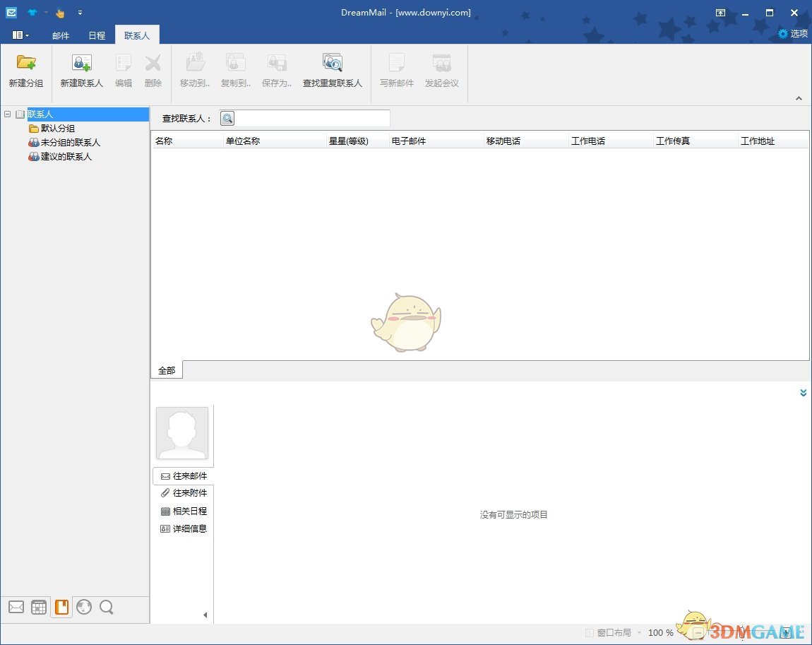Open the quick access customize dropdown arrow
Viewport: 812px width, 645px height.
(80, 13)
